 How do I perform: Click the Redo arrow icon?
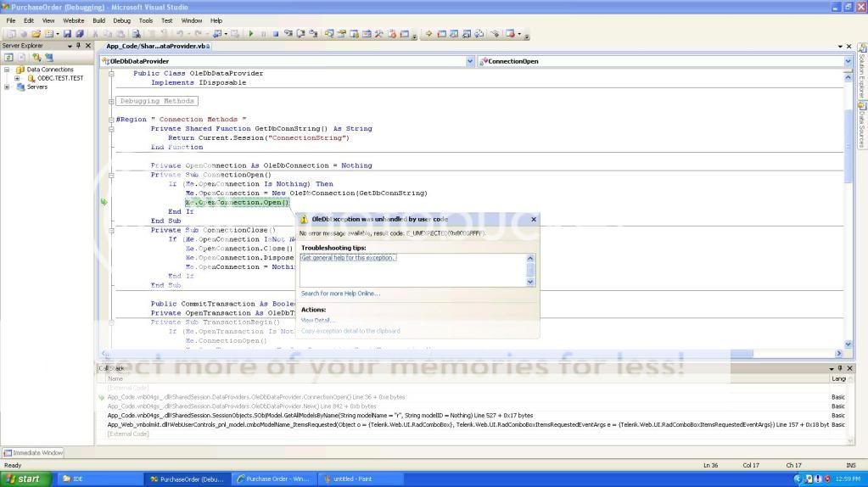pos(198,34)
